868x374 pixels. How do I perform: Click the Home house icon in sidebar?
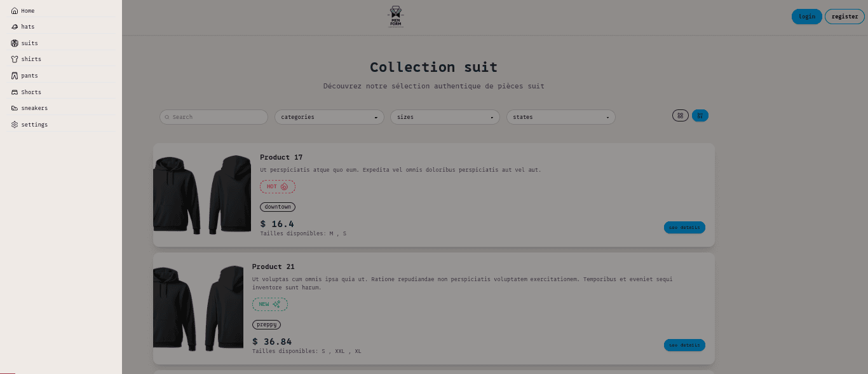15,11
